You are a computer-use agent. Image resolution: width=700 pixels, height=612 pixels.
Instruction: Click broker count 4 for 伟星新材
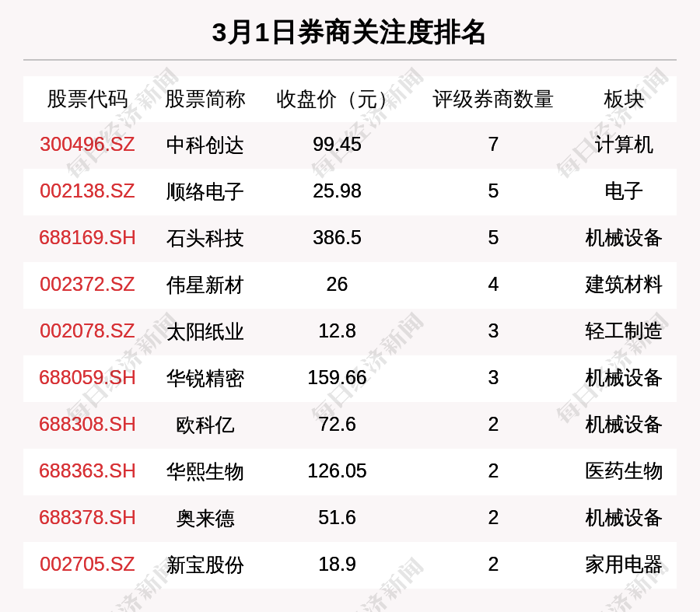click(493, 285)
